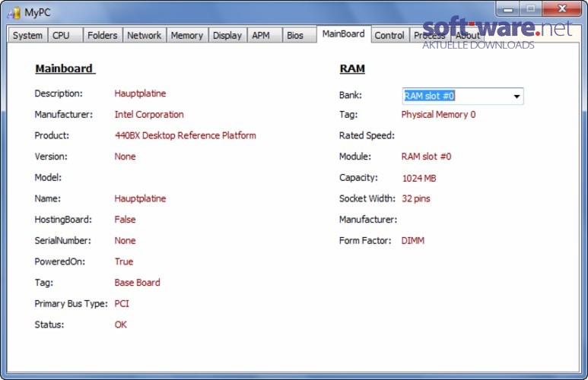588x380 pixels.
Task: Click the Form Factor label
Action: [365, 240]
